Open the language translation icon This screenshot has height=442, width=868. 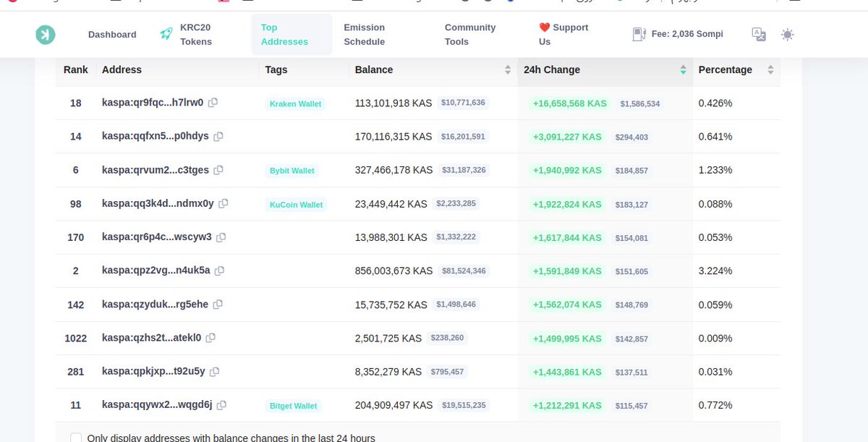(x=758, y=34)
